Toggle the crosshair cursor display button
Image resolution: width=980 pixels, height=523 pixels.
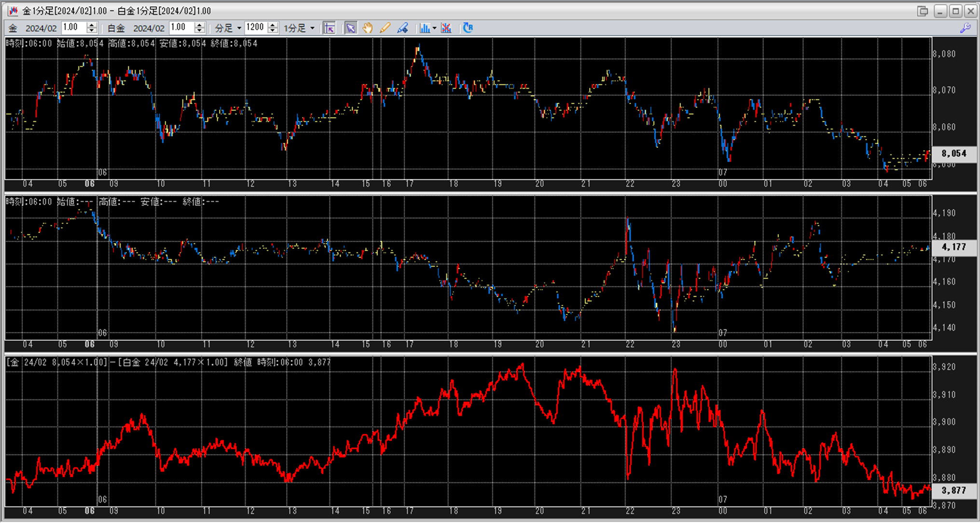pyautogui.click(x=329, y=28)
